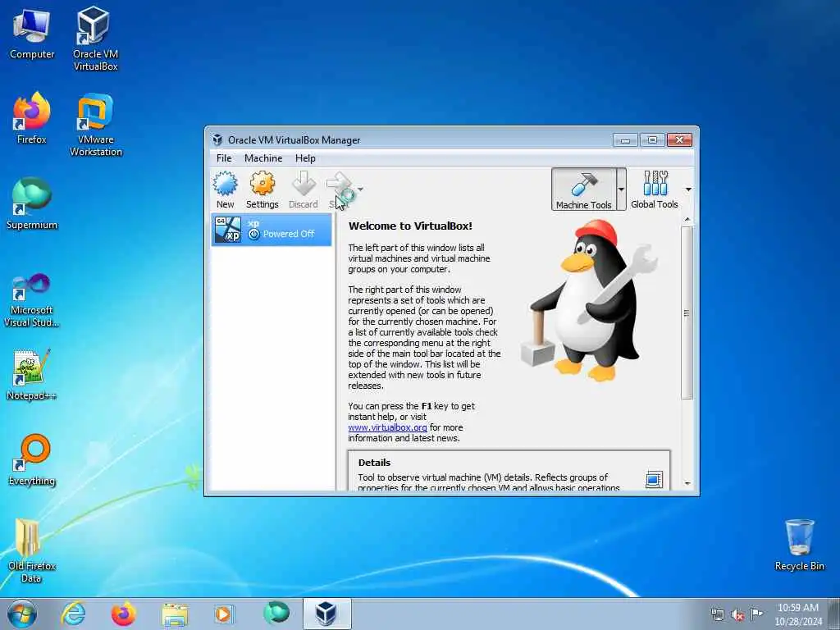
Task: Select the Recycle Bin icon
Action: [x=799, y=546]
